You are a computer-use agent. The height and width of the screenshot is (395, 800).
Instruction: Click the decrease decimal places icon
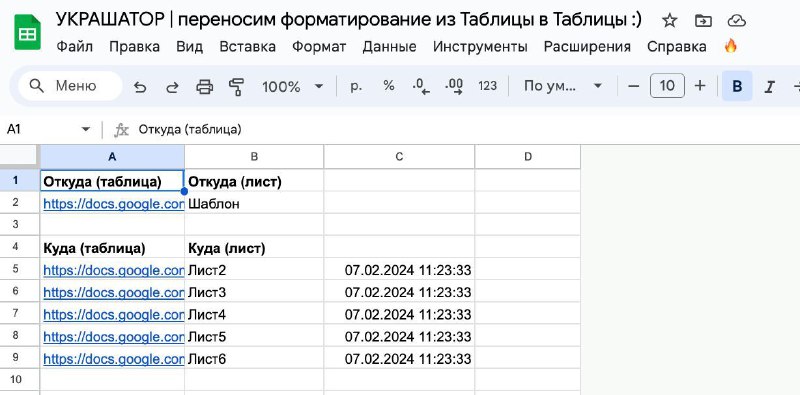click(421, 86)
